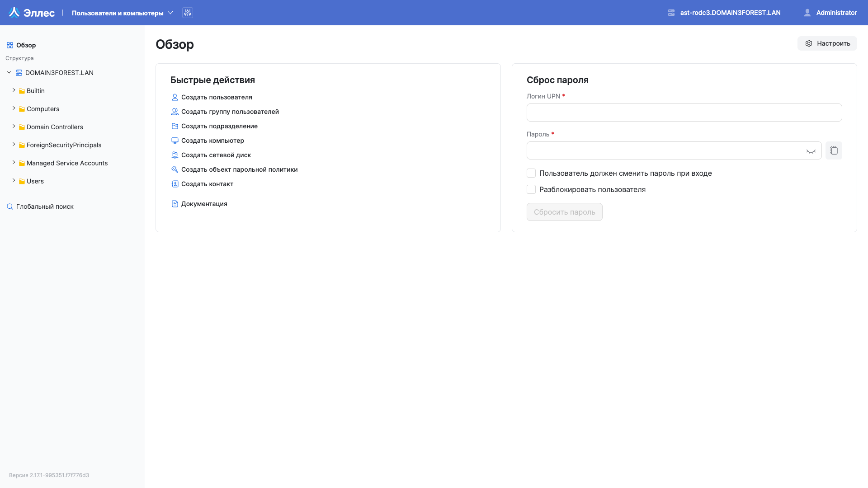Select the Managed Service Accounts tree item
The width and height of the screenshot is (868, 488).
point(67,163)
